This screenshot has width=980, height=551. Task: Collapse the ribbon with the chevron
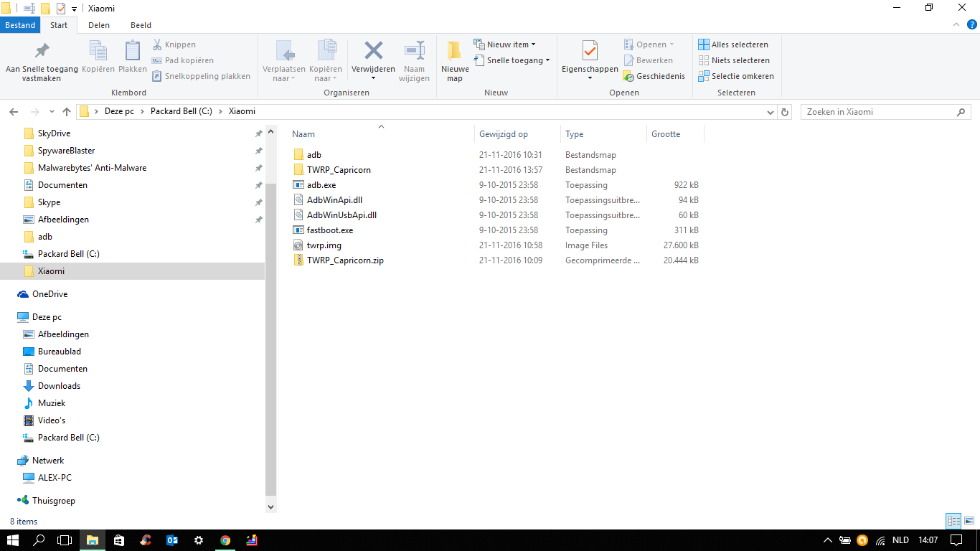[x=955, y=25]
